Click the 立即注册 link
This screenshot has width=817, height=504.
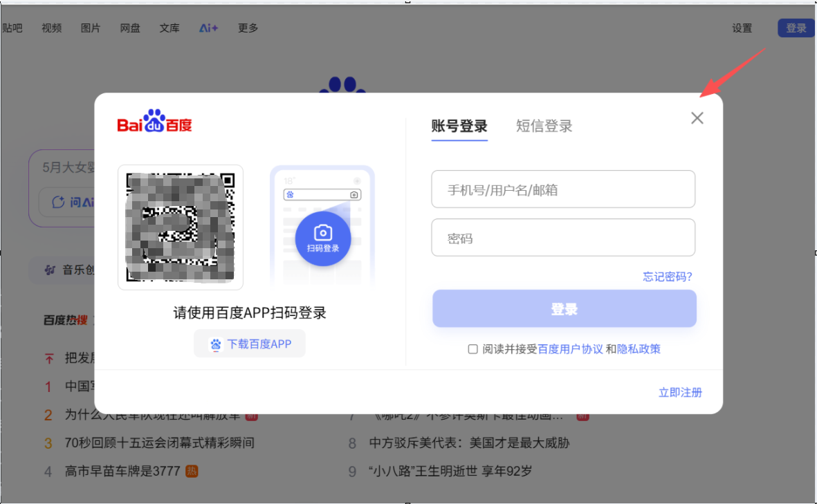[681, 393]
